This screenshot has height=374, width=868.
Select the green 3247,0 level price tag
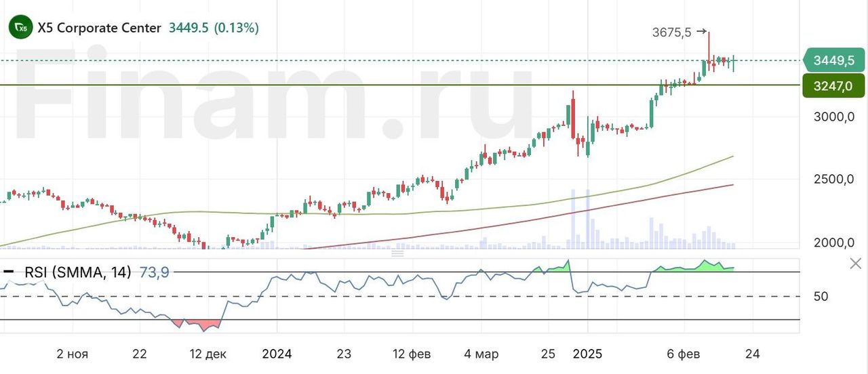[x=833, y=85]
